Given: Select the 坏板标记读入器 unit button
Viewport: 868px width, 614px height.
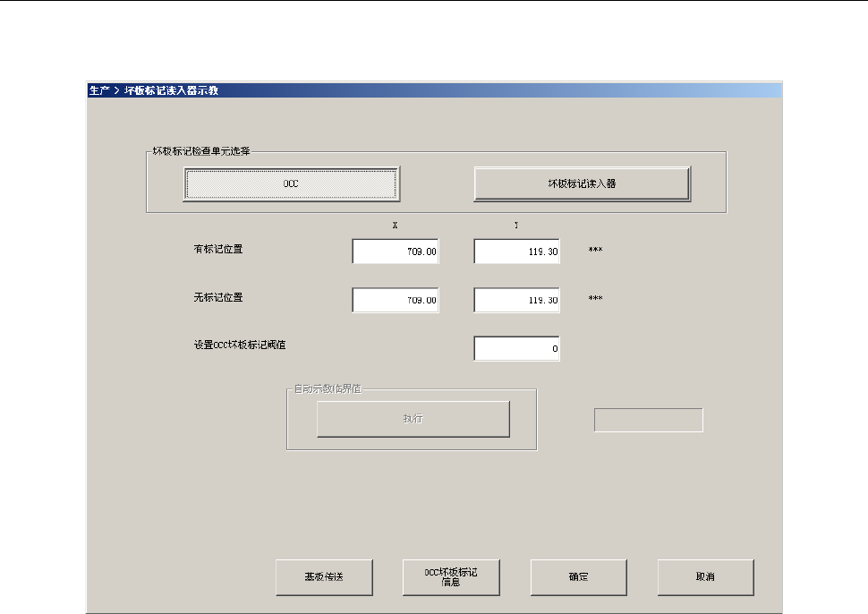Looking at the screenshot, I should pyautogui.click(x=582, y=183).
